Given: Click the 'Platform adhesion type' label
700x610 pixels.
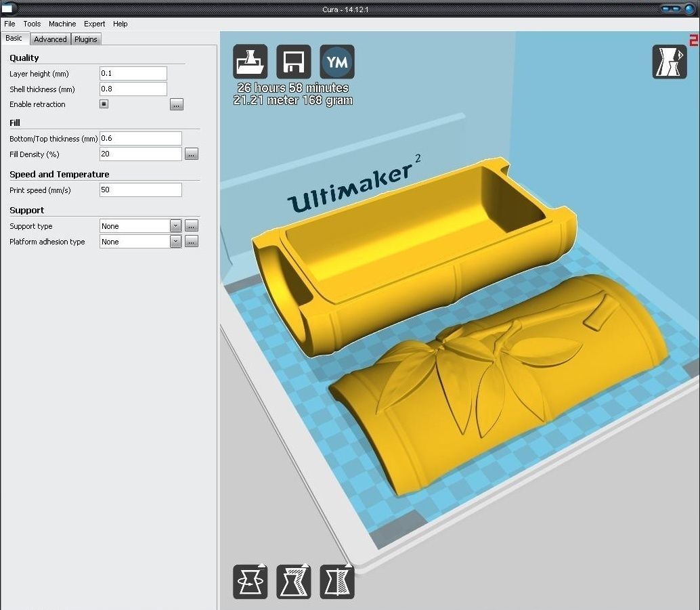Looking at the screenshot, I should tap(47, 242).
